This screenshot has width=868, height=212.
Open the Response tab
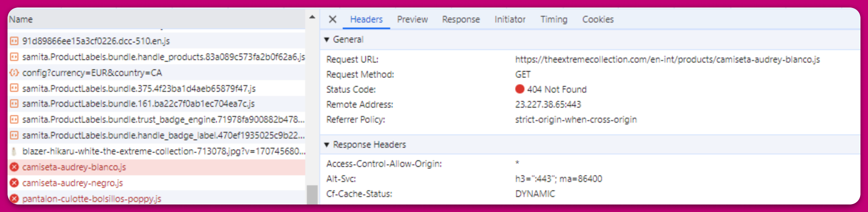pyautogui.click(x=461, y=19)
